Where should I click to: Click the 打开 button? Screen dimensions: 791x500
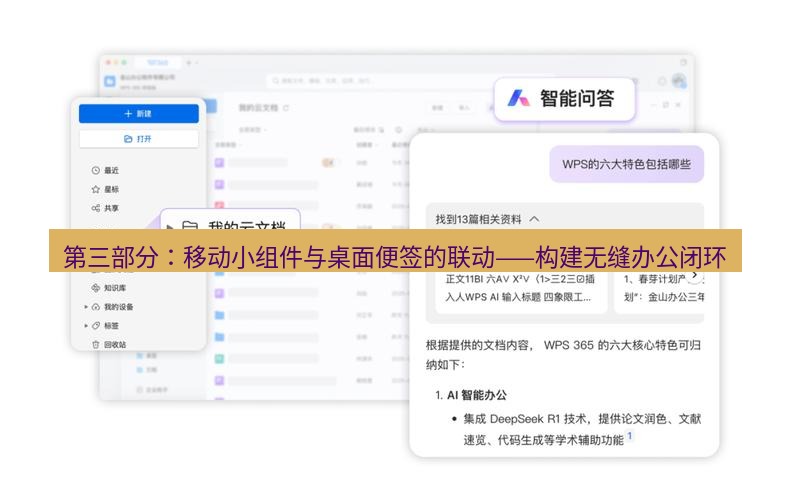(139, 139)
